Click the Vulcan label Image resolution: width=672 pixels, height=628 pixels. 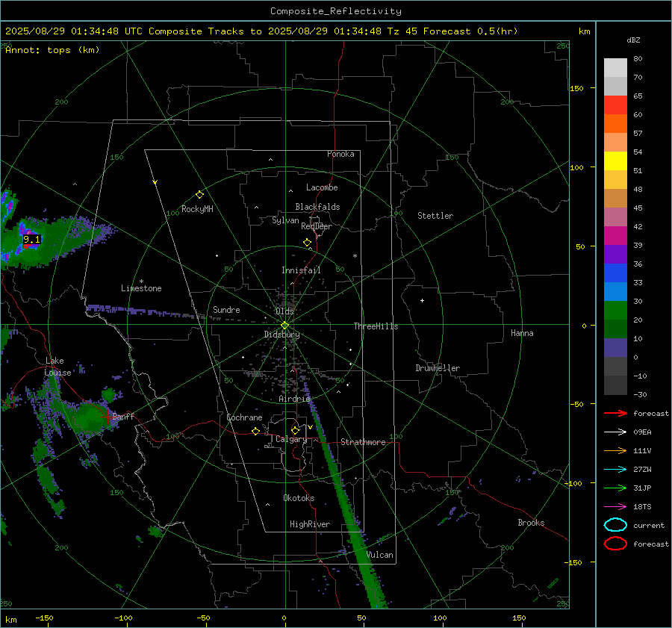click(380, 555)
